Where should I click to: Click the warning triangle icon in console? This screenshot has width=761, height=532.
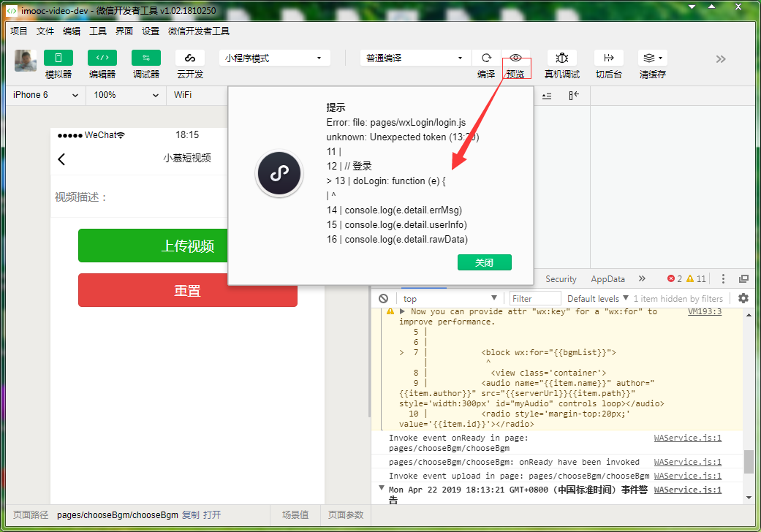[390, 311]
